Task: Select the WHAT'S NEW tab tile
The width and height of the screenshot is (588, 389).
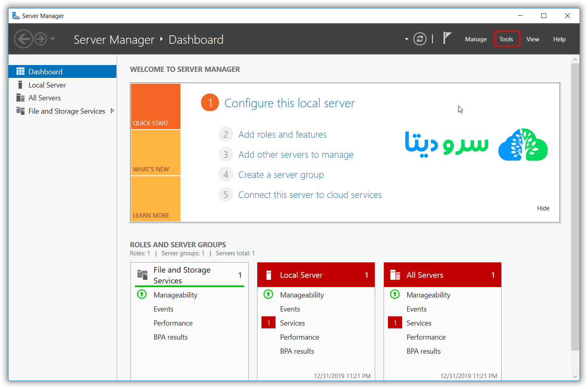Action: (x=155, y=153)
